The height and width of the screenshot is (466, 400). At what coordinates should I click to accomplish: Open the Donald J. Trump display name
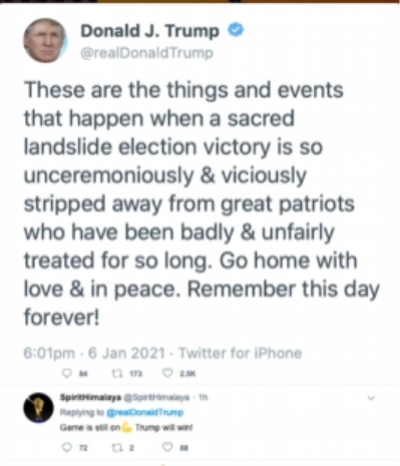[x=150, y=31]
